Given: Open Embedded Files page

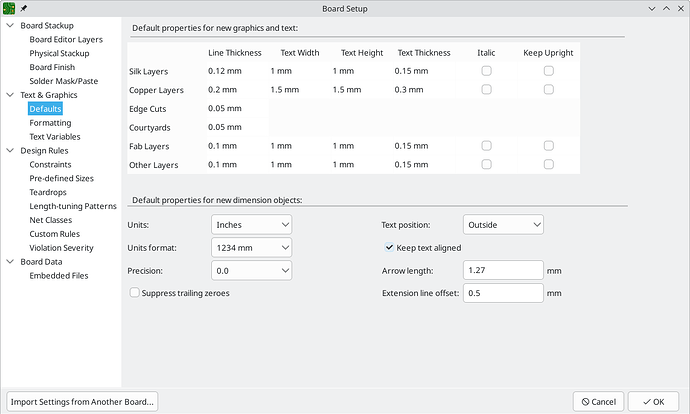Looking at the screenshot, I should (59, 276).
